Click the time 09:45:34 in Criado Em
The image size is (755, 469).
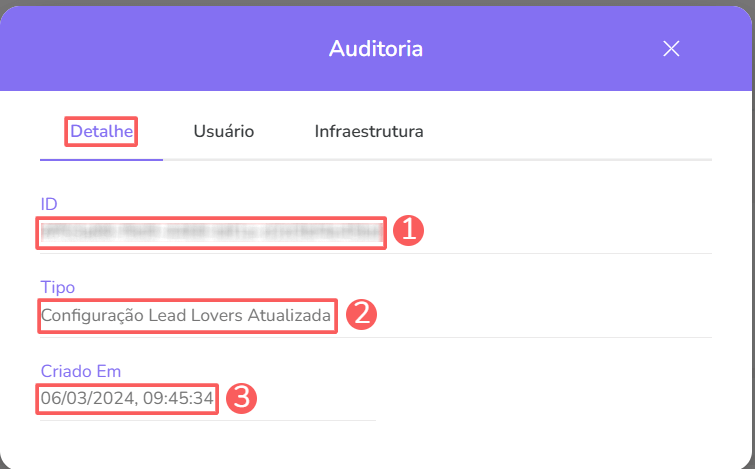pos(175,399)
